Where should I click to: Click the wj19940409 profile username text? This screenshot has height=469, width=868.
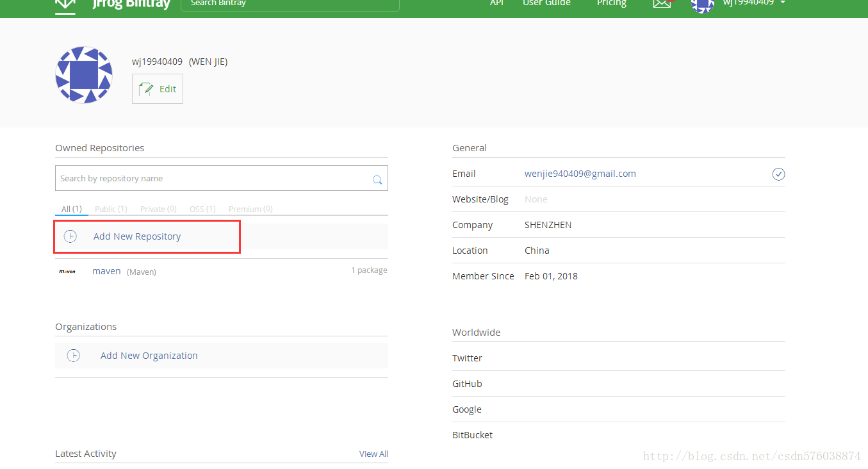coord(157,62)
